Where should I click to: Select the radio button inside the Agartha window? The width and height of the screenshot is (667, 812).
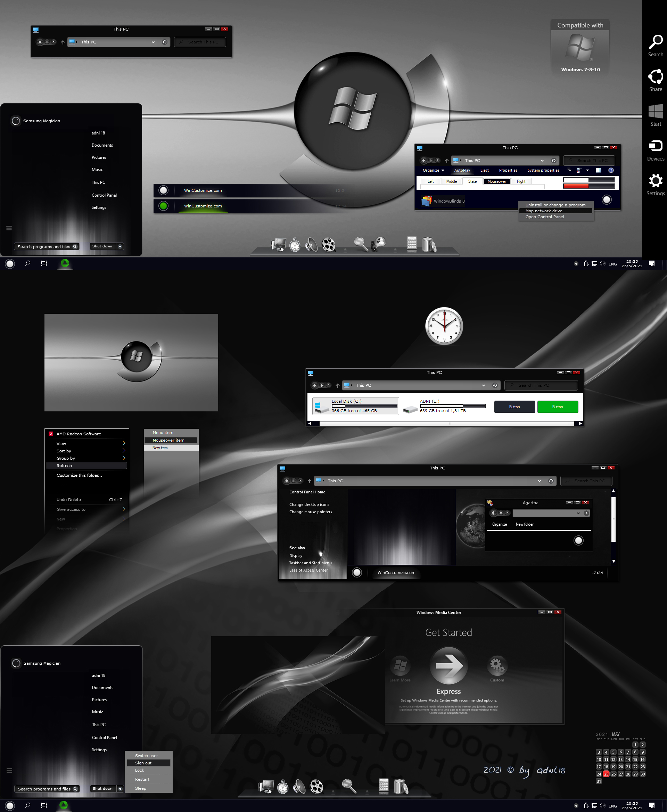point(578,540)
